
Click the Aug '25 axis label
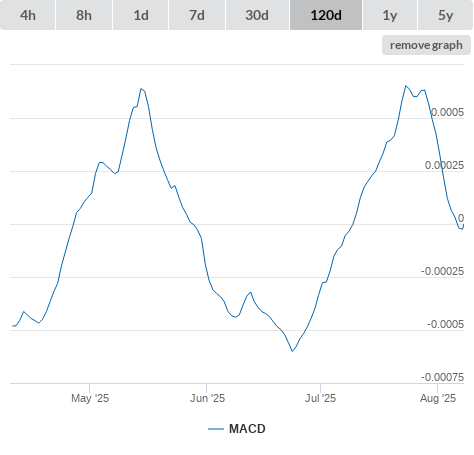438,398
